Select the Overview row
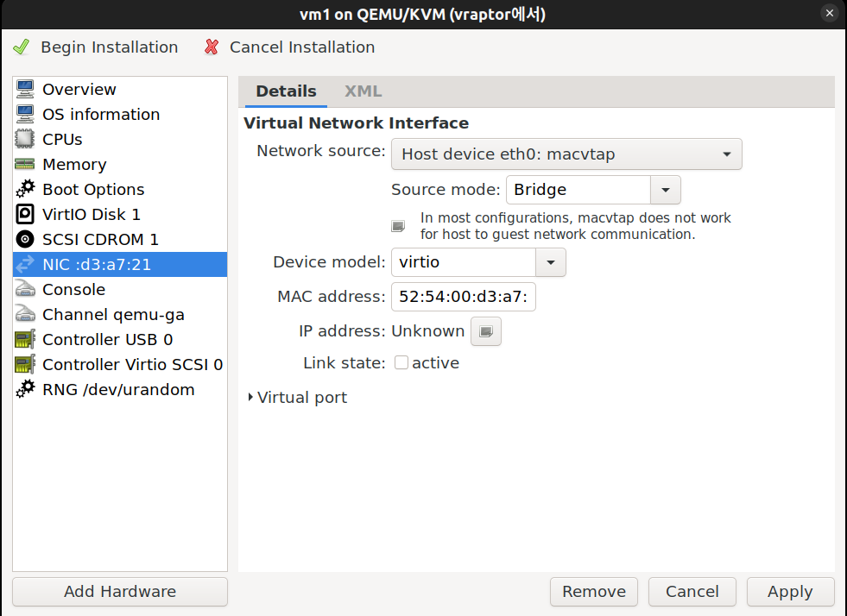 [x=120, y=89]
